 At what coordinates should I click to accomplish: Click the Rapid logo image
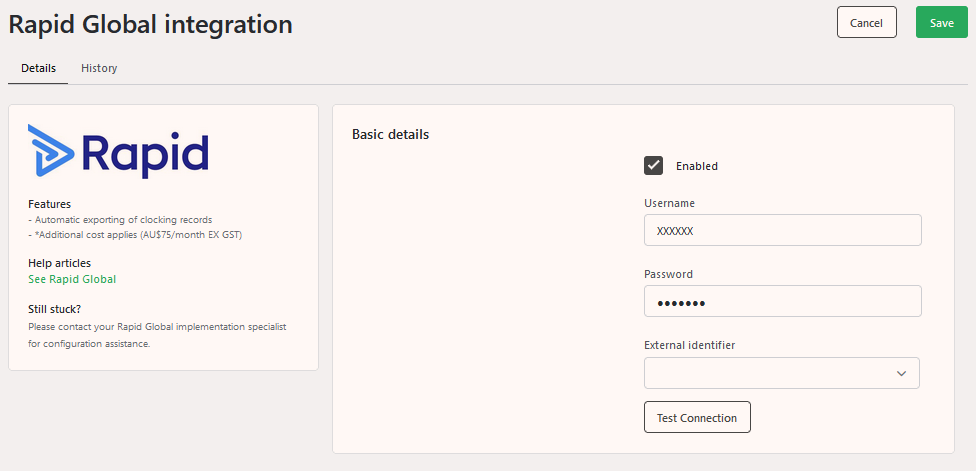tap(118, 151)
